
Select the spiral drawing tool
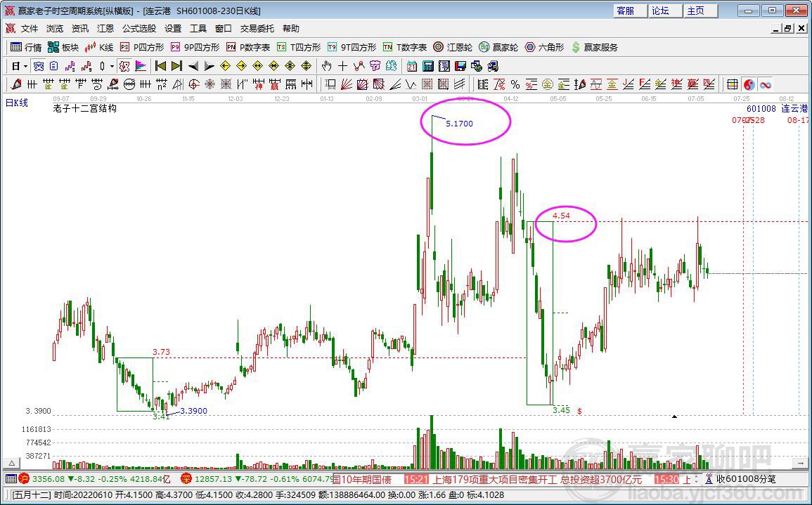coord(96,84)
